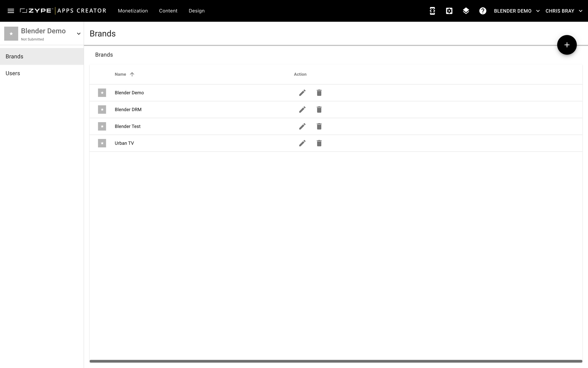Open the device preview code icon

coord(432,11)
